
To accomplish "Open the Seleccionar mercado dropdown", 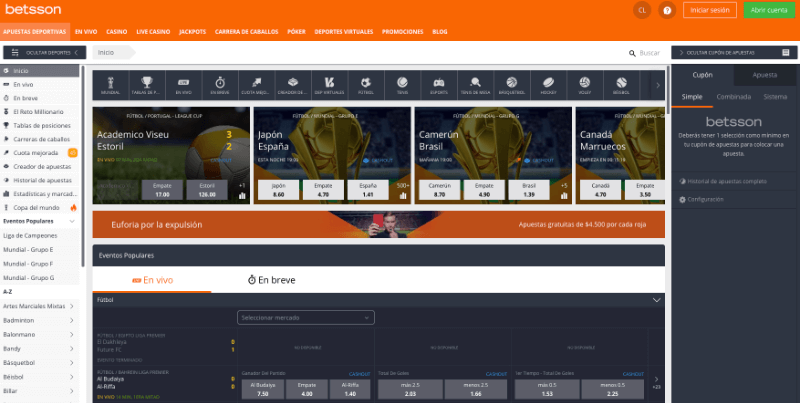I will point(306,317).
